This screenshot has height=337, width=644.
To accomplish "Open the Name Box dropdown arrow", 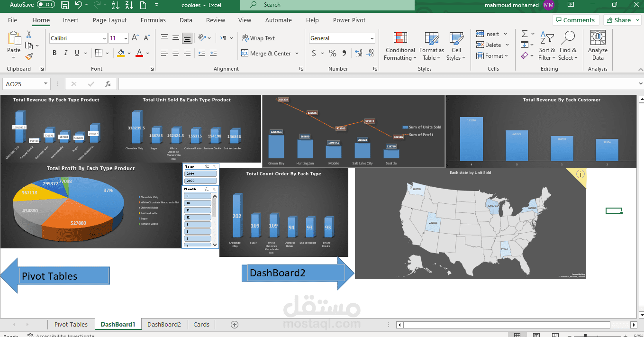I will tap(46, 84).
